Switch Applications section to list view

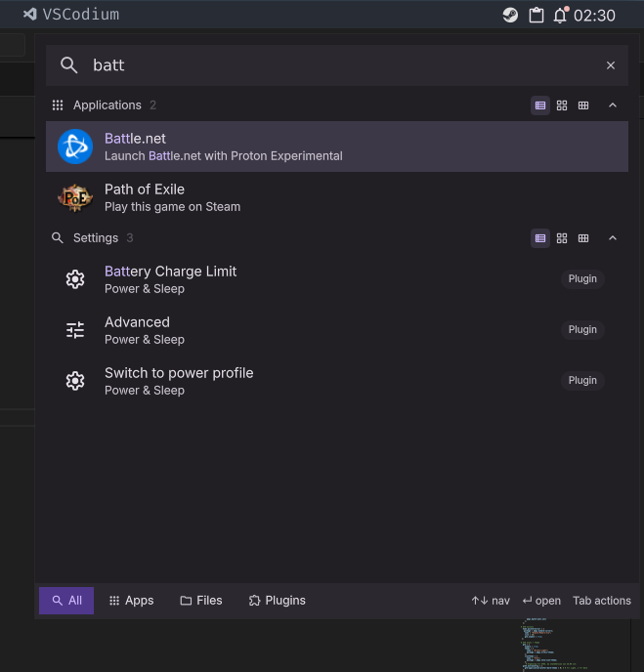tap(540, 105)
